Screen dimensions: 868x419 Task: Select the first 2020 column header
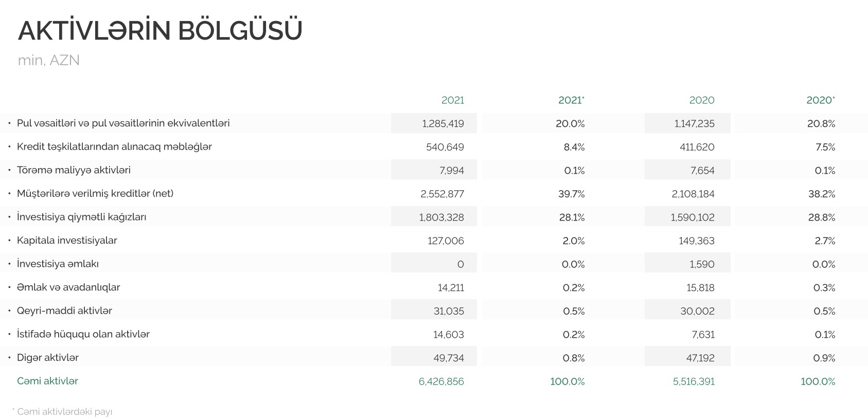[x=701, y=100]
